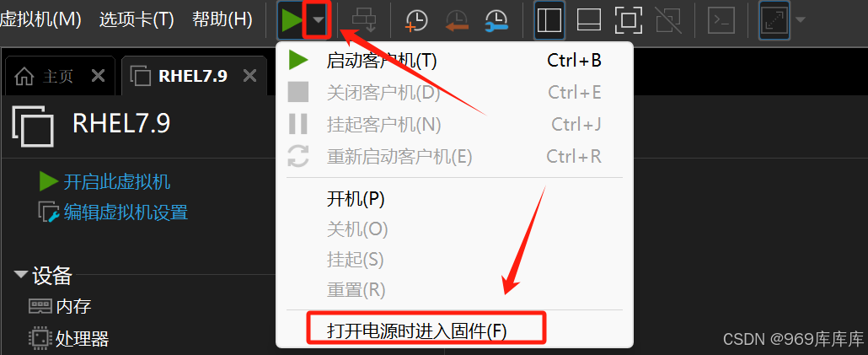
Task: Click the send Ctrl+Alt+Del toolbar icon
Action: coord(365,20)
